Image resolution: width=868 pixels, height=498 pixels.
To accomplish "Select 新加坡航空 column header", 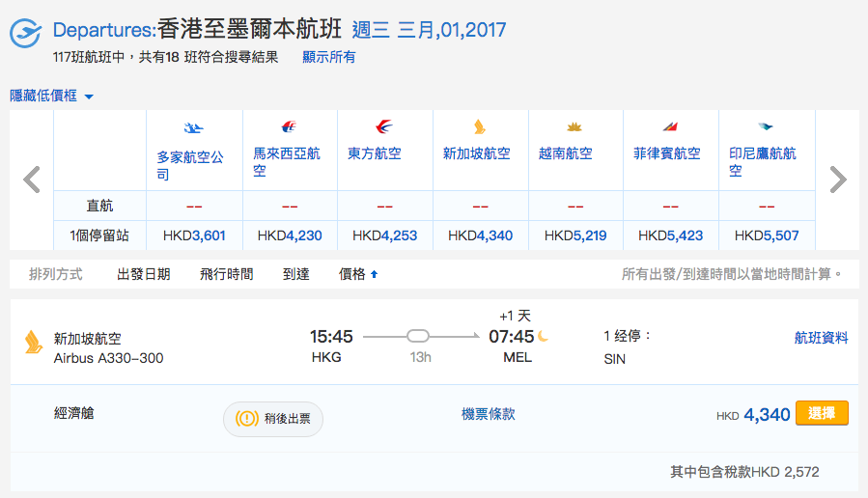I will coord(477,153).
